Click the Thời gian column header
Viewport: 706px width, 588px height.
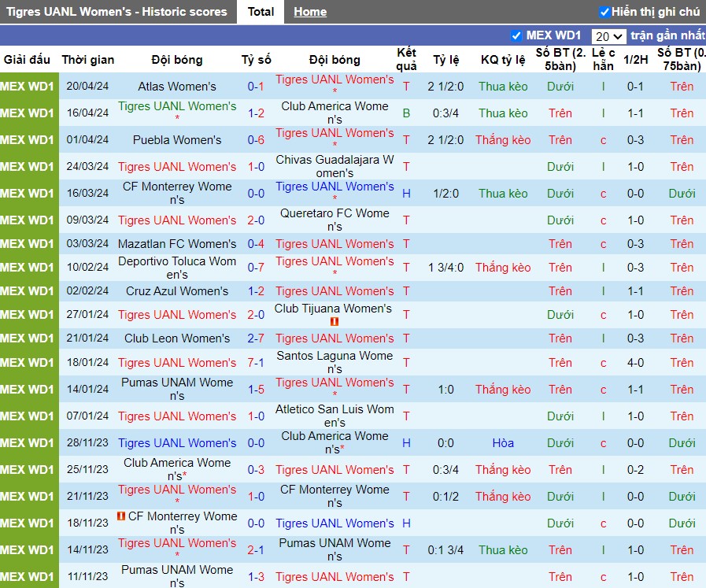[x=88, y=60]
